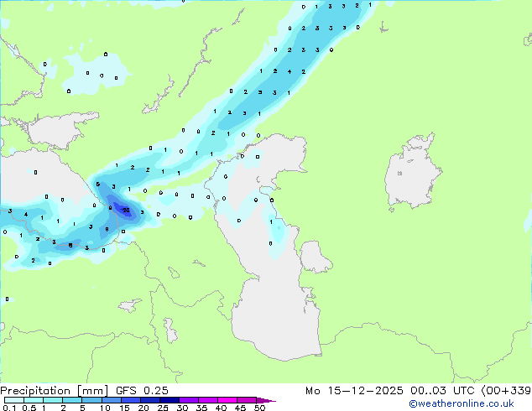Click the '00..03 UTC' time range text
The image size is (532, 411).
pyautogui.click(x=442, y=391)
